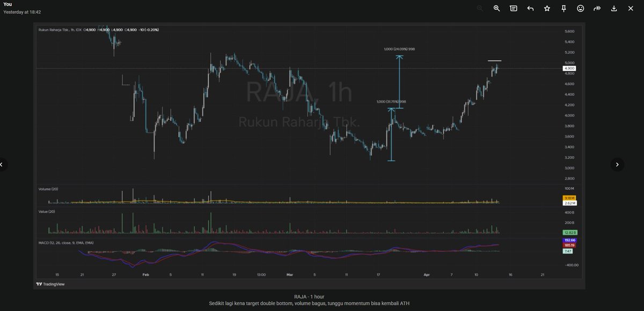The image size is (644, 311).
Task: Download the image
Action: point(614,9)
